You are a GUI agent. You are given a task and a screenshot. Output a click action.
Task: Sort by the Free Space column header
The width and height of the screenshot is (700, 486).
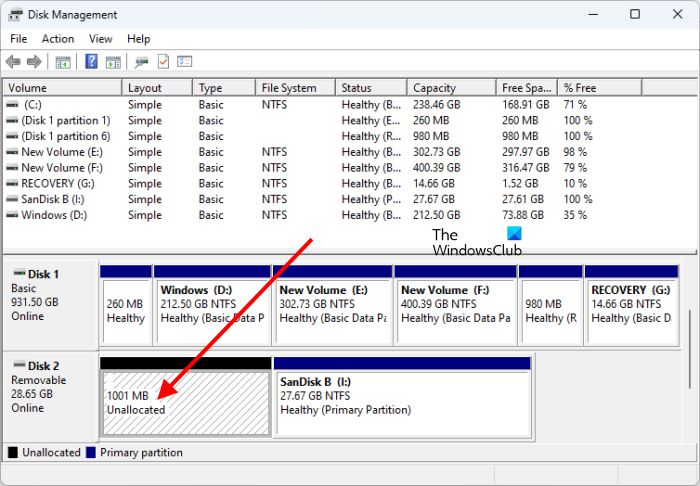[527, 88]
